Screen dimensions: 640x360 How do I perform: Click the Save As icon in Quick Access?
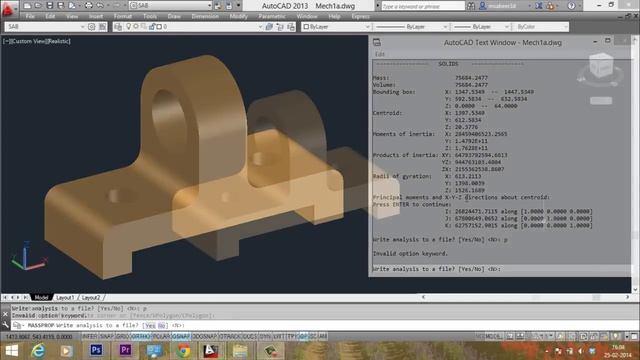tap(60, 6)
